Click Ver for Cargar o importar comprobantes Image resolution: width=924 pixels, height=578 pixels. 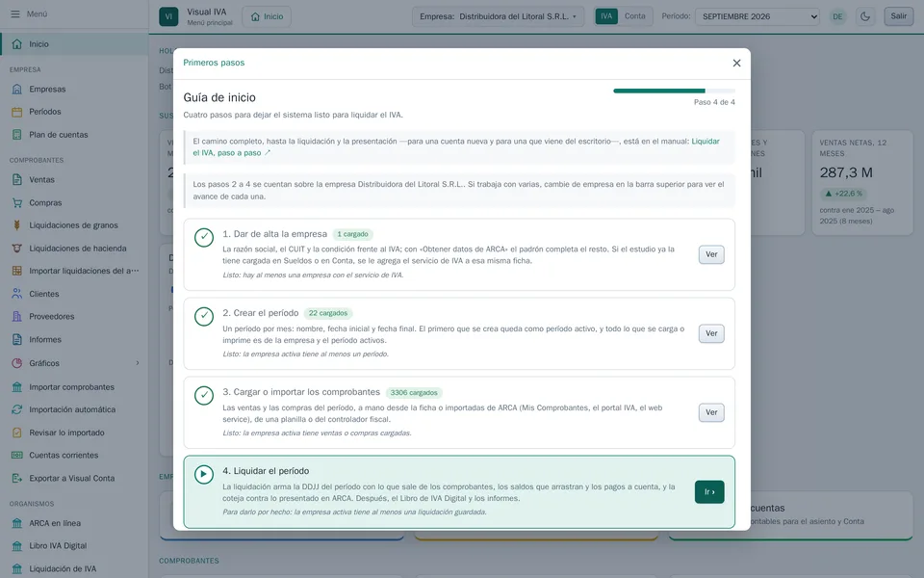(x=711, y=413)
